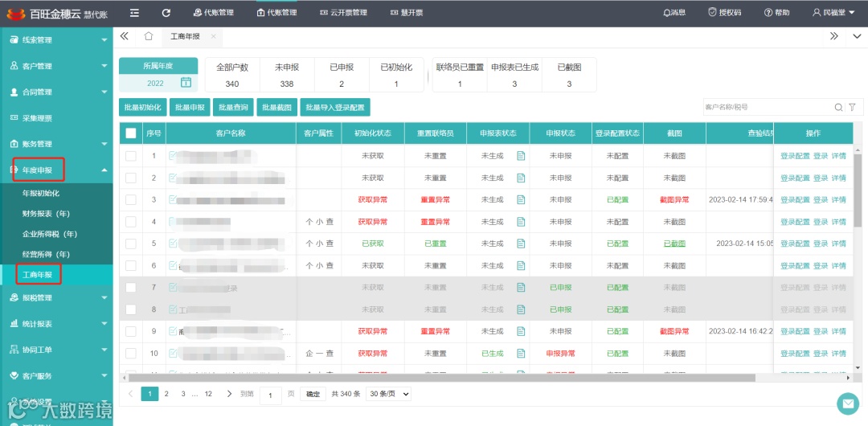The height and width of the screenshot is (426, 868).
Task: Click 批量导入登录配置 button
Action: pos(335,108)
